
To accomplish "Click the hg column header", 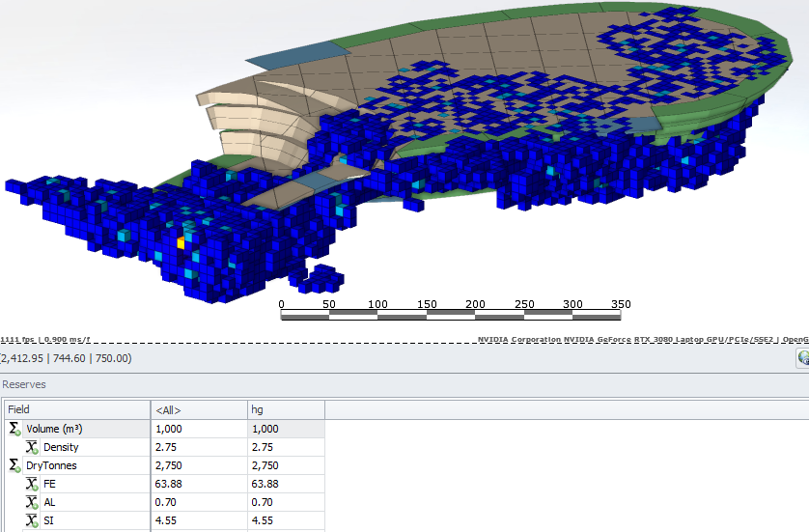I will pos(287,409).
